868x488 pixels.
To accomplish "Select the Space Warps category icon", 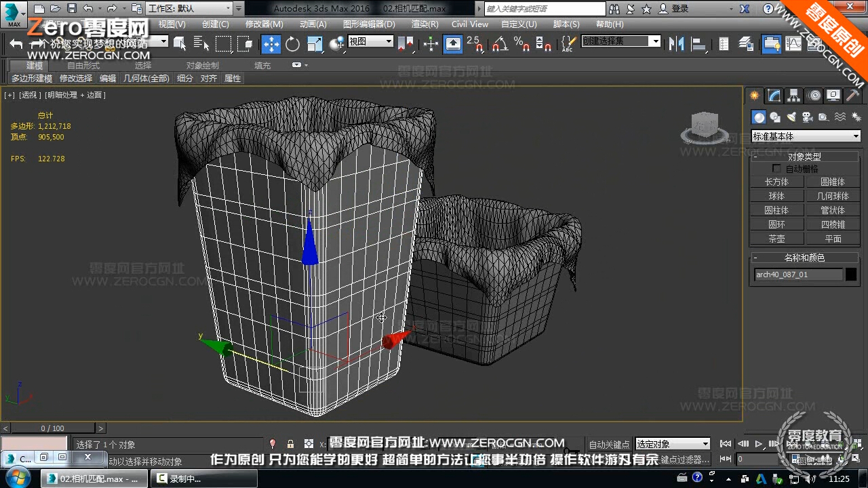I will coord(840,117).
